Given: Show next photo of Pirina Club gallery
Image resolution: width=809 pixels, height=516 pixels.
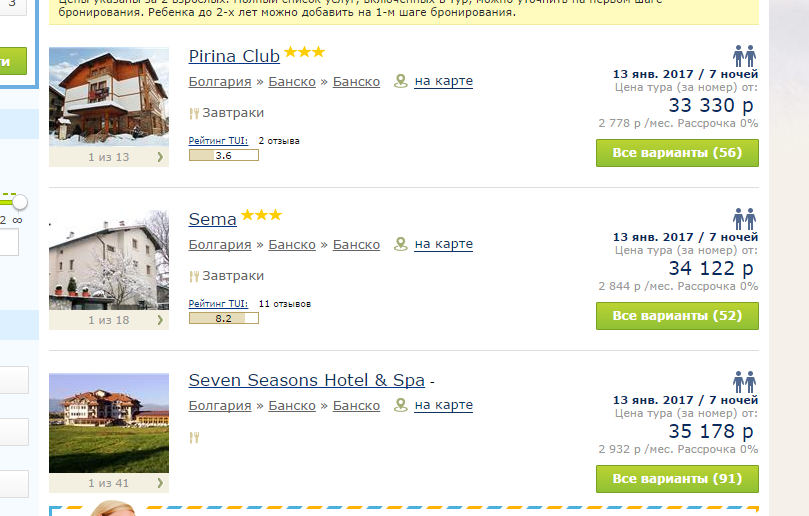Looking at the screenshot, I should (160, 157).
